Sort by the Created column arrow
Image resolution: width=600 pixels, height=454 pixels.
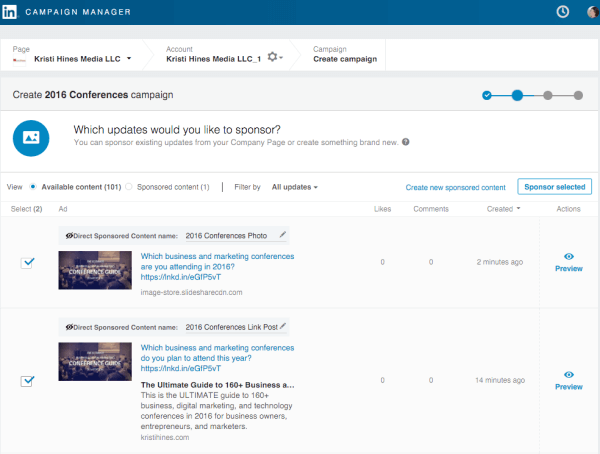[518, 209]
